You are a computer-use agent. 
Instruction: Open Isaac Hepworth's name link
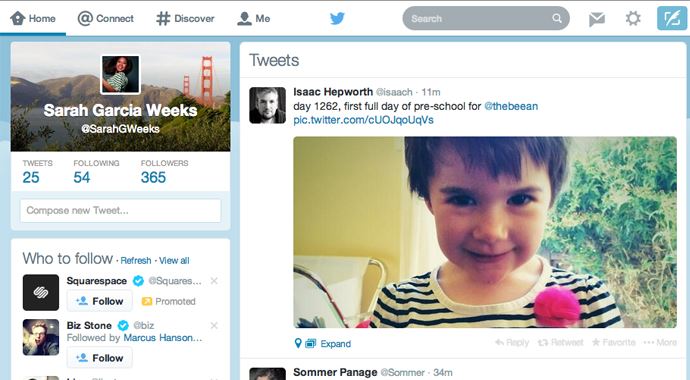pyautogui.click(x=333, y=92)
